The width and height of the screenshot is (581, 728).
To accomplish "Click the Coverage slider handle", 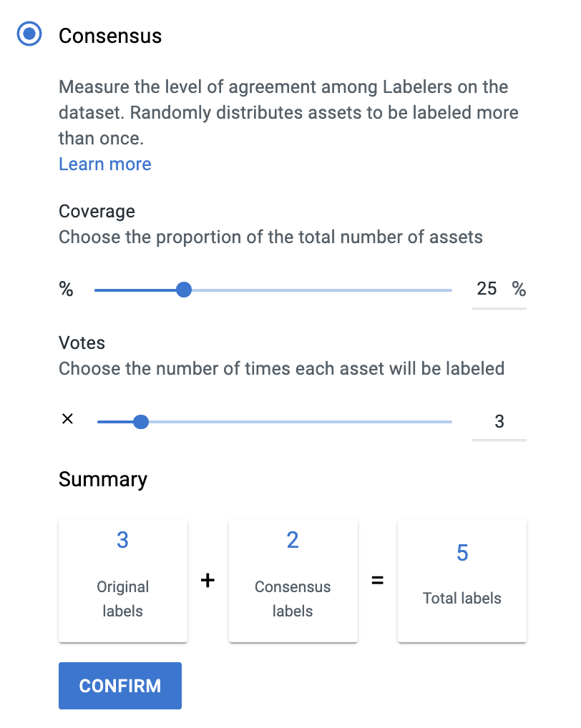I will (184, 290).
